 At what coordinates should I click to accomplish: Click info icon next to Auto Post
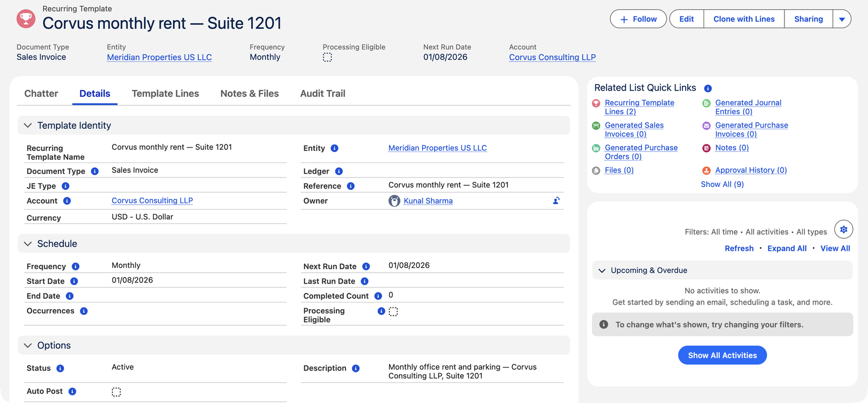click(x=72, y=392)
